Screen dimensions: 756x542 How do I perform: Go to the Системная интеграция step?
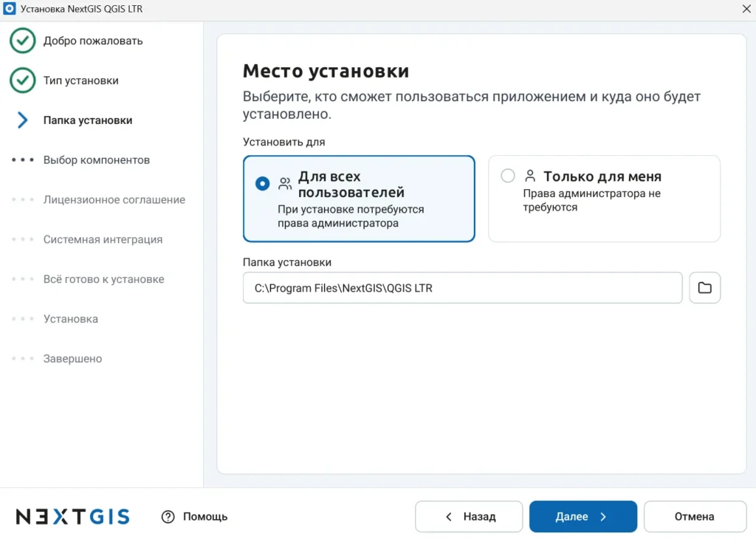[x=103, y=239]
